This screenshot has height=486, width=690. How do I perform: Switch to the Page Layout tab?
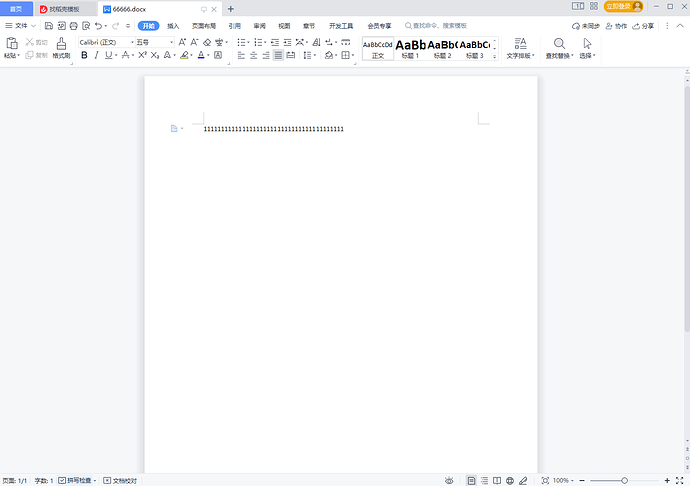pyautogui.click(x=204, y=26)
